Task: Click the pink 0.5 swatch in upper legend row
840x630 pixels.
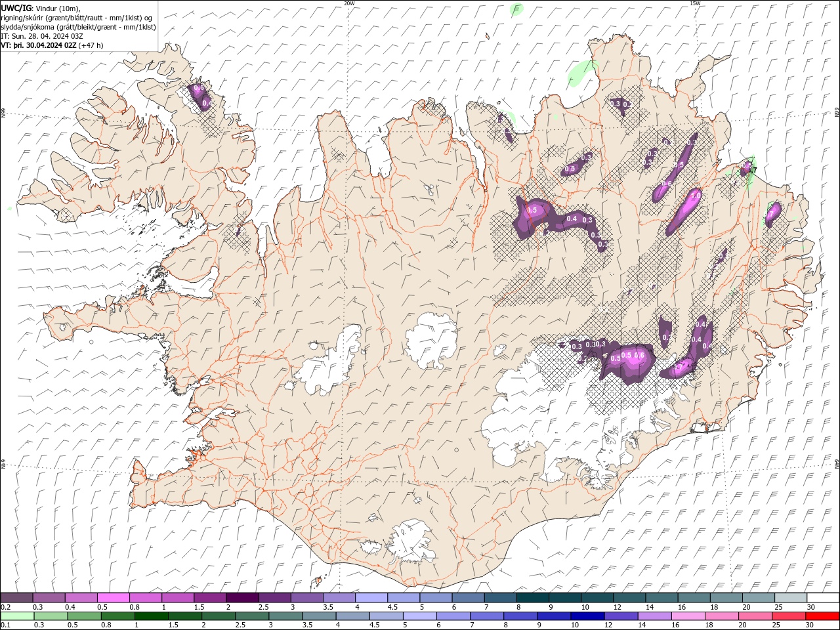Action: pyautogui.click(x=114, y=598)
